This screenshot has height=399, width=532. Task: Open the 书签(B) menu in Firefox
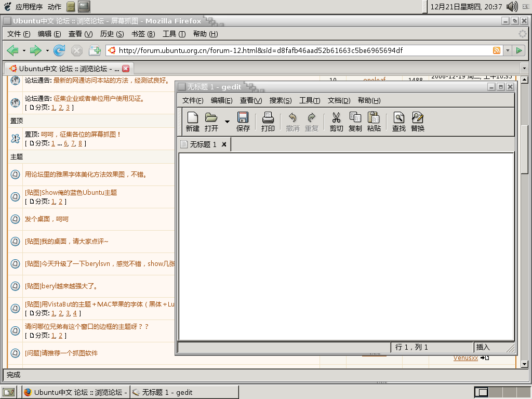[x=143, y=34]
